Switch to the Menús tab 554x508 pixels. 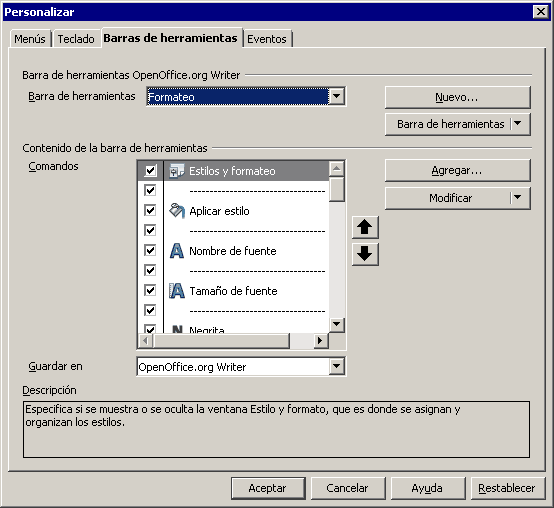point(30,39)
